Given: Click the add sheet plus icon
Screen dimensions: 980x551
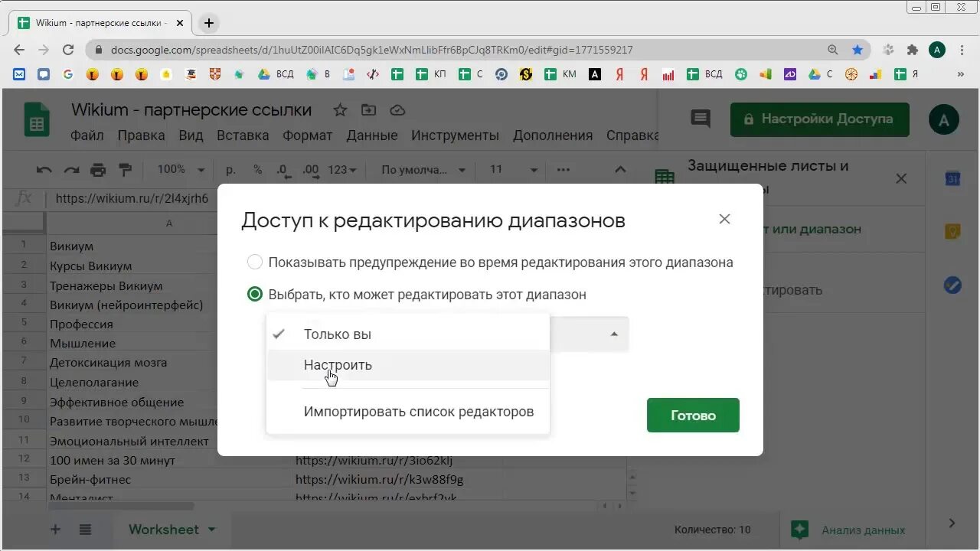Looking at the screenshot, I should click(x=55, y=530).
